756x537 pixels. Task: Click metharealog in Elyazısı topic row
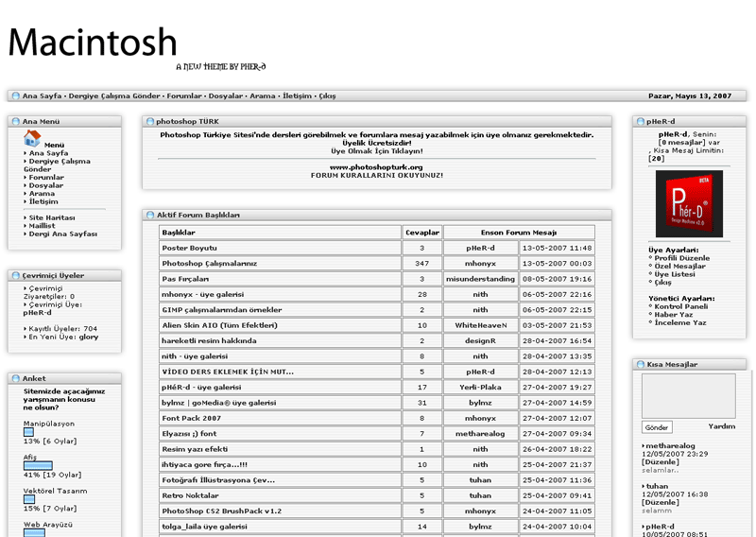point(480,434)
